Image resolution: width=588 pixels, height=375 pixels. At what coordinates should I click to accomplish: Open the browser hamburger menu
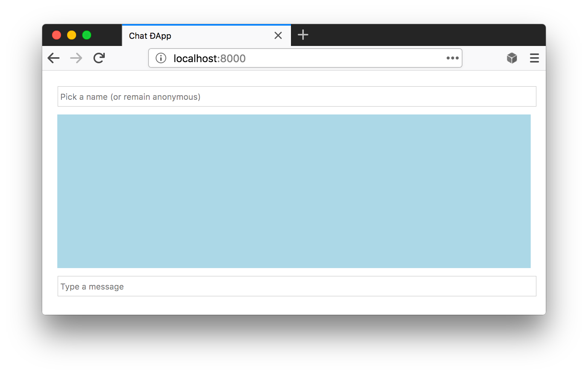point(534,58)
